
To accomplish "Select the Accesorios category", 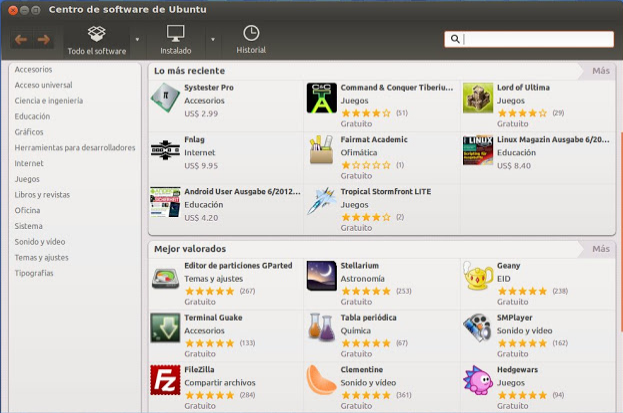I will pos(33,69).
